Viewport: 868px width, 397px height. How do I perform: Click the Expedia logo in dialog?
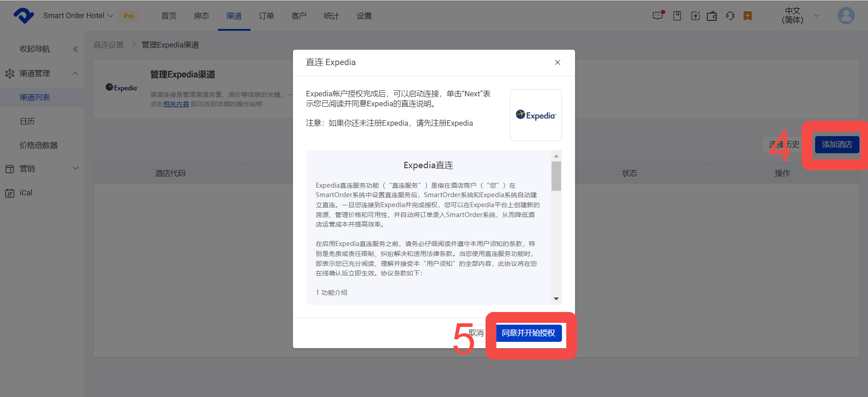pyautogui.click(x=536, y=115)
